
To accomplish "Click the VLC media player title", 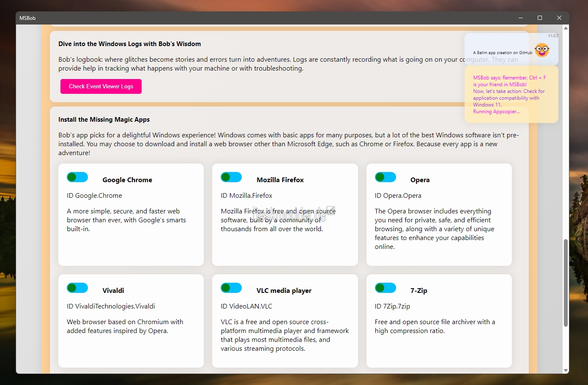I will coord(284,290).
